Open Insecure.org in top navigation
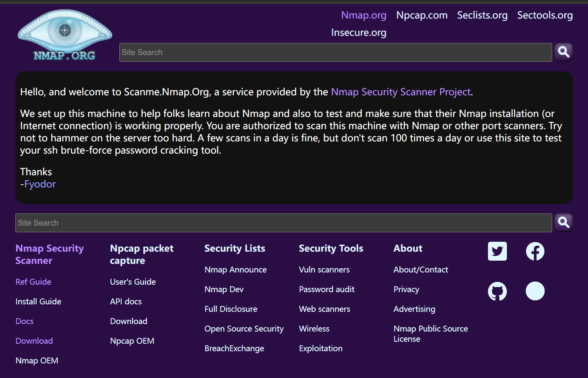The height and width of the screenshot is (378, 588). pos(359,33)
